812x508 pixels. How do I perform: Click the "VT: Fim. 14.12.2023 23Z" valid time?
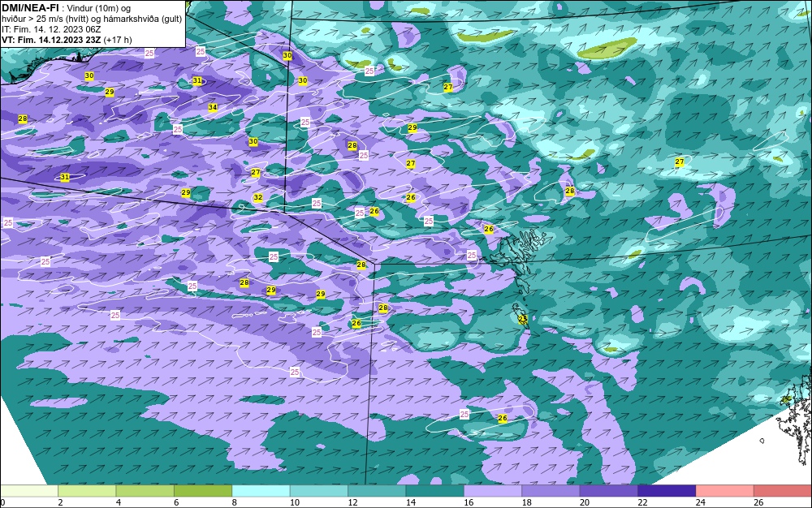52,40
